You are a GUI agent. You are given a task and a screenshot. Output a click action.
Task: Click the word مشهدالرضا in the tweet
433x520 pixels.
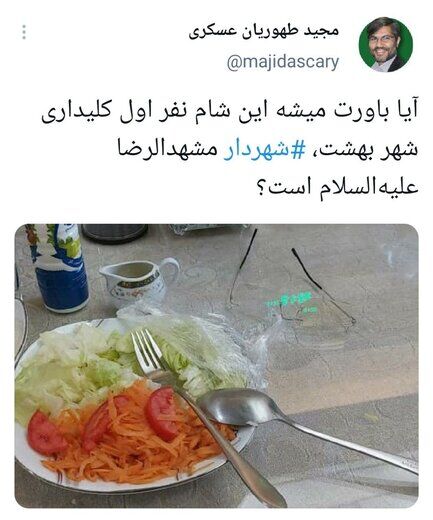click(x=167, y=149)
